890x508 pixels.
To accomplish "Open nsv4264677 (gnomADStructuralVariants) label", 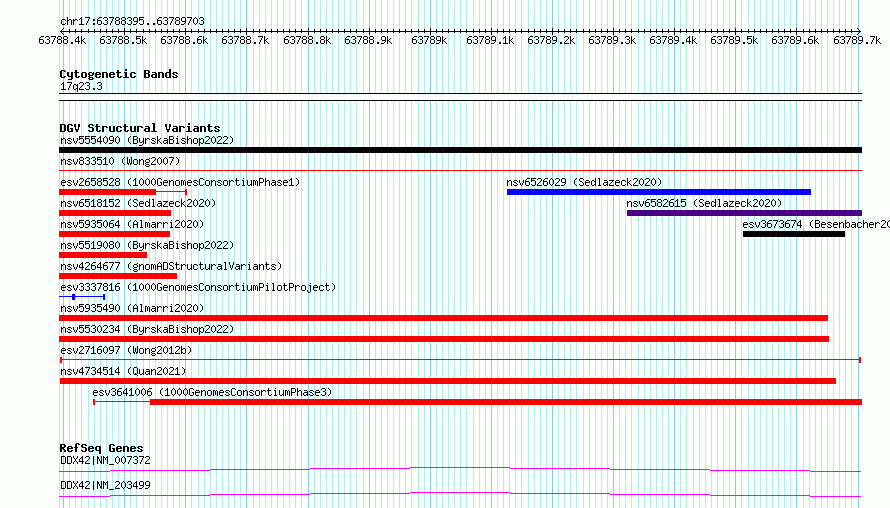I will [171, 266].
